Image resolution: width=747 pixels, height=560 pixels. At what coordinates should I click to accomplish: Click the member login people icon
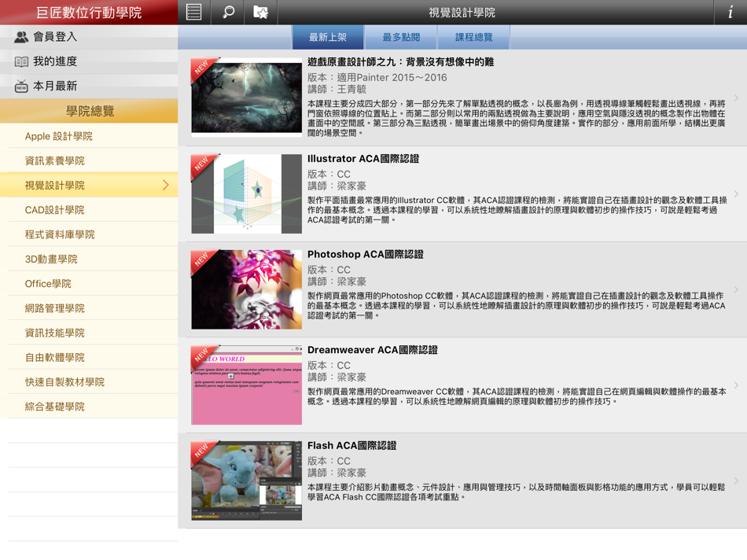click(21, 37)
